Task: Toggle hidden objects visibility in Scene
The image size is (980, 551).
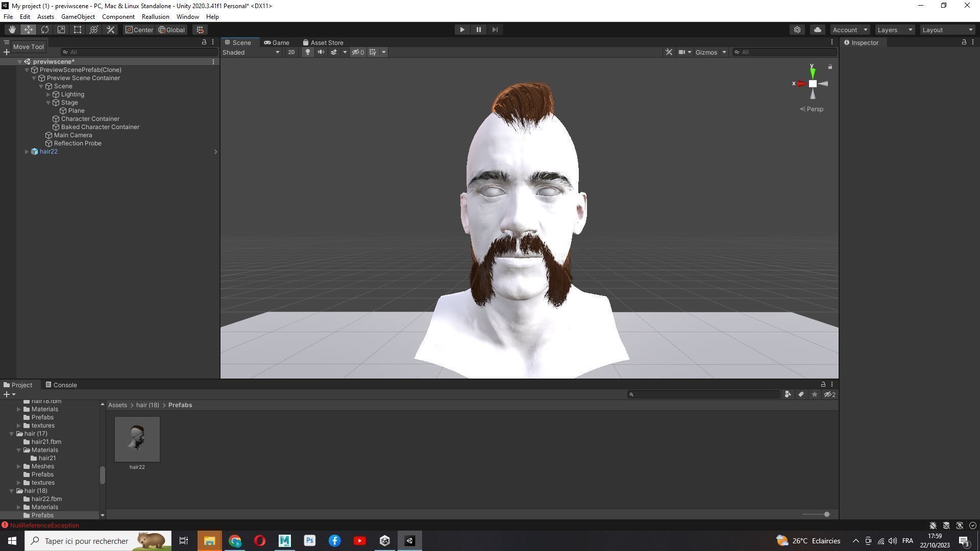Action: 358,52
